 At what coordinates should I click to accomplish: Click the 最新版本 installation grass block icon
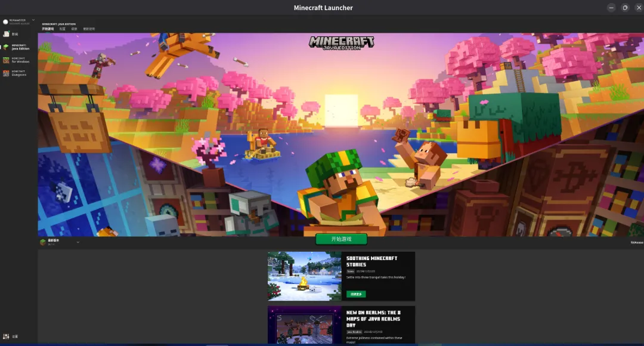click(43, 242)
